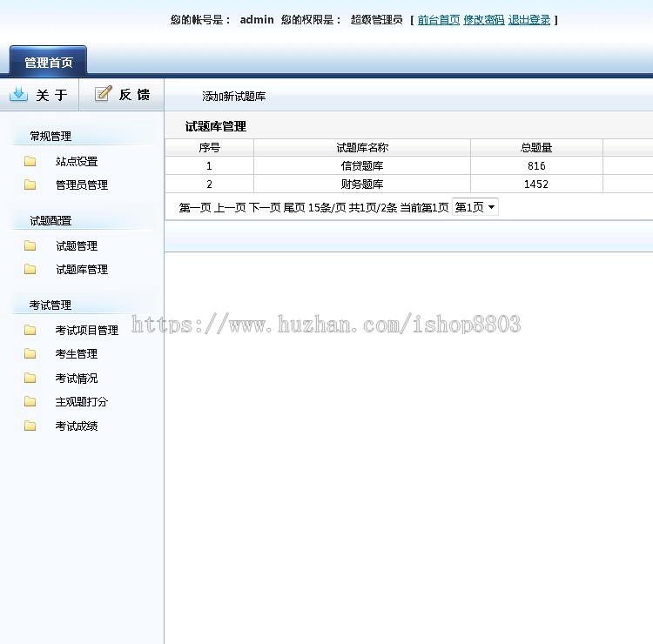
Task: Open 考试项目管理 in the sidebar
Action: pos(86,331)
